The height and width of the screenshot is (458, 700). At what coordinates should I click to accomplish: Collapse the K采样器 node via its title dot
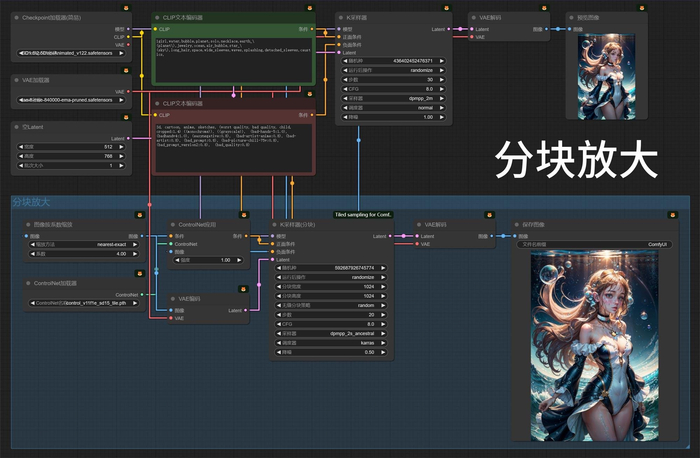point(341,18)
